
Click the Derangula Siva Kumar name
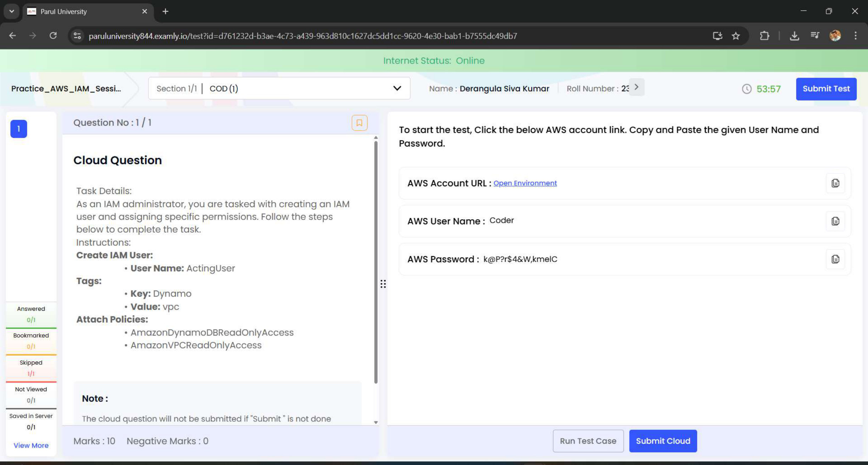[x=504, y=88]
